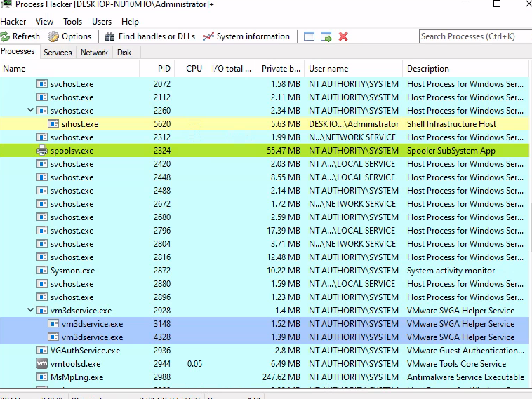532x399 pixels.
Task: Collapse svchost.exe PID 2260 tree node
Action: coord(30,110)
